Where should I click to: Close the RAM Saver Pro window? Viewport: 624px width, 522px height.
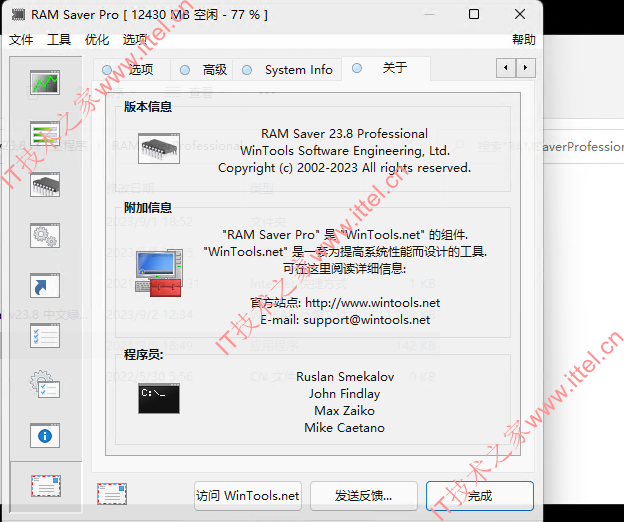pyautogui.click(x=520, y=15)
